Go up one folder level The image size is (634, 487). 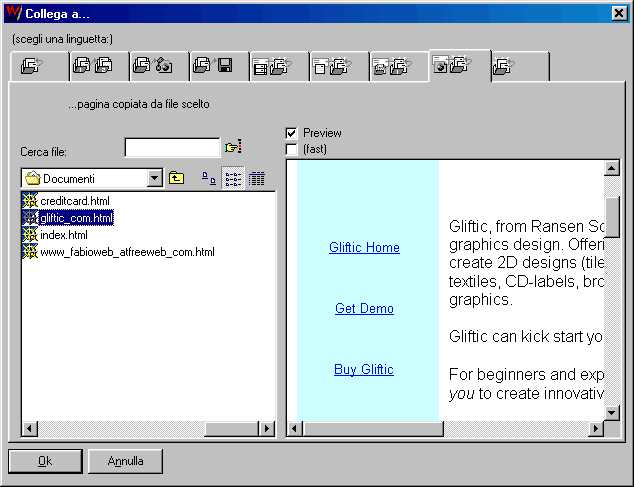176,178
